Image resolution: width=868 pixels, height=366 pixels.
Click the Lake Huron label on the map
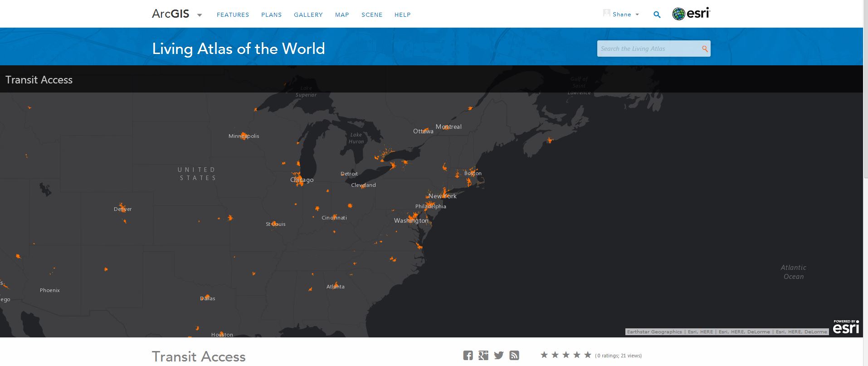(x=356, y=138)
